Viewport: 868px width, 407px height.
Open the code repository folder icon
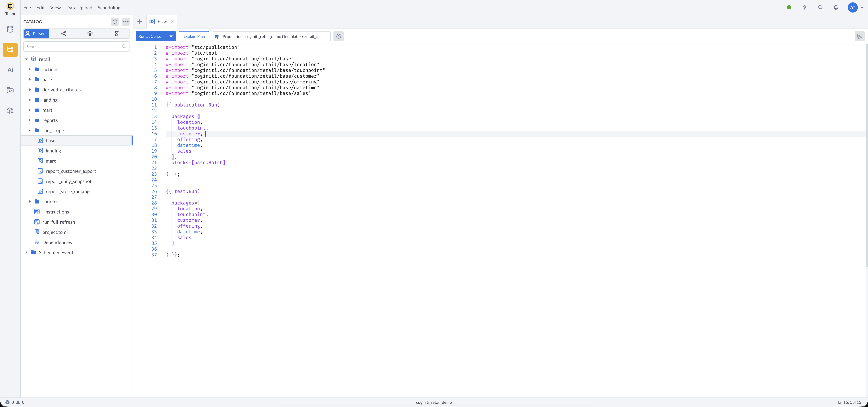[10, 90]
